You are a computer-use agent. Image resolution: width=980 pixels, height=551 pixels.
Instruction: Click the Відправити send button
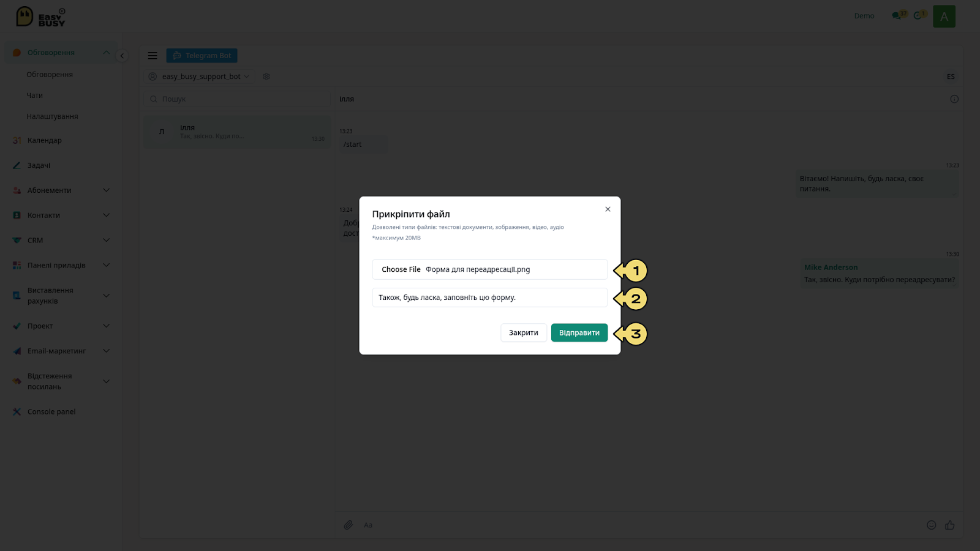[579, 332]
